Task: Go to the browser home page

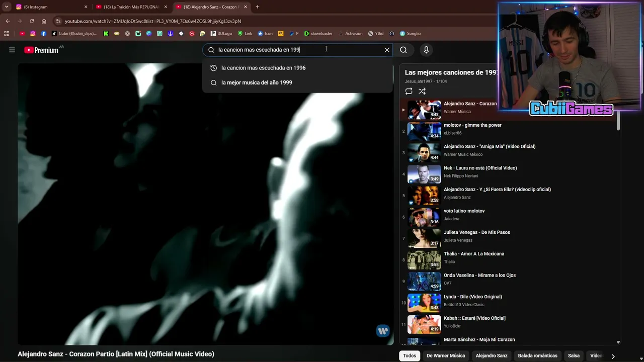Action: (x=44, y=21)
